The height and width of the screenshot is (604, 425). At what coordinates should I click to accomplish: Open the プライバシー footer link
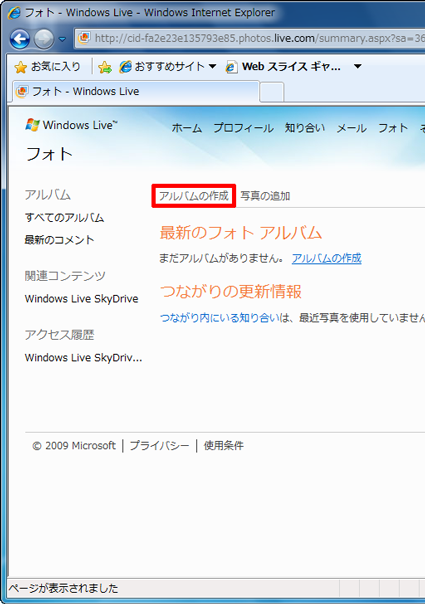(x=159, y=446)
